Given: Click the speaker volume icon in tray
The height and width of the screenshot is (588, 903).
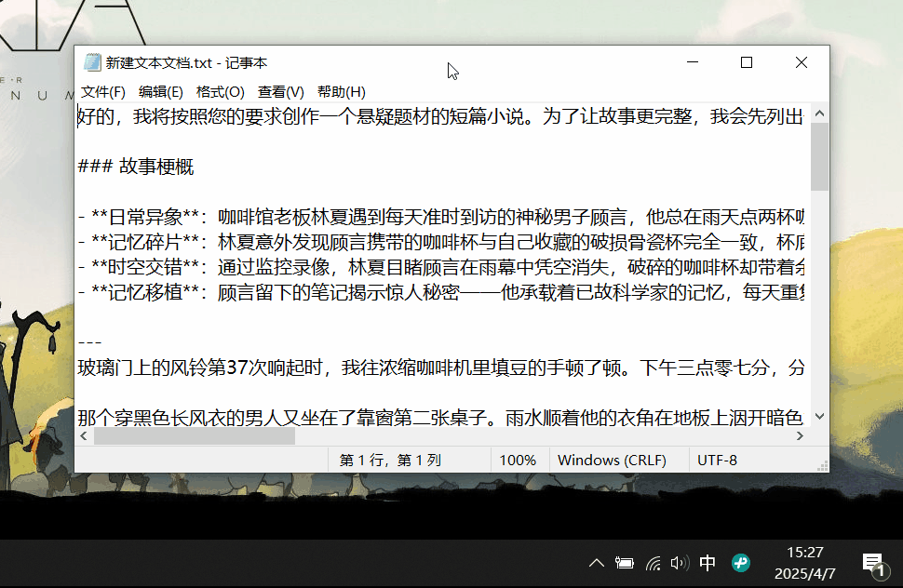Looking at the screenshot, I should click(679, 562).
